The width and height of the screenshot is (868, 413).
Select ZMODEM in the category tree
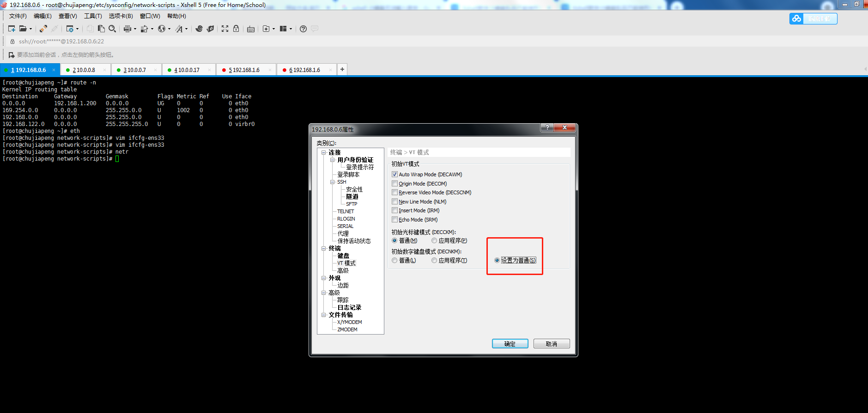tap(347, 329)
